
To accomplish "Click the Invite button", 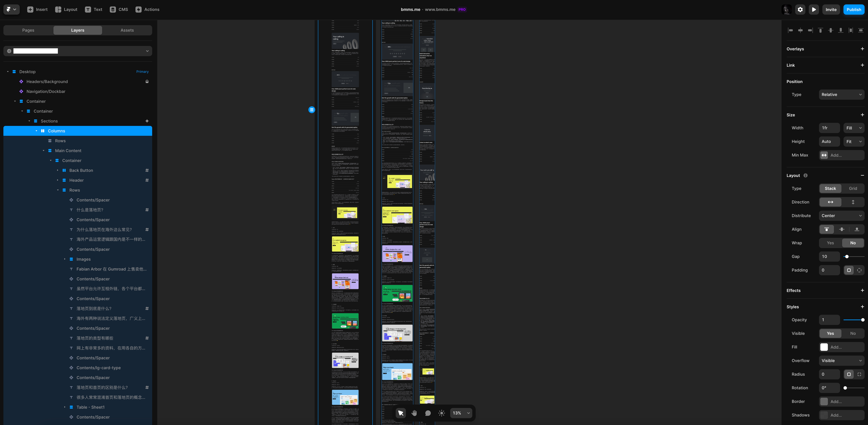I will click(x=831, y=9).
